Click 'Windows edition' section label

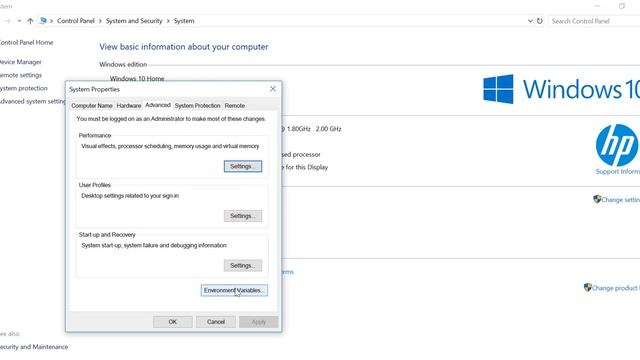click(123, 64)
